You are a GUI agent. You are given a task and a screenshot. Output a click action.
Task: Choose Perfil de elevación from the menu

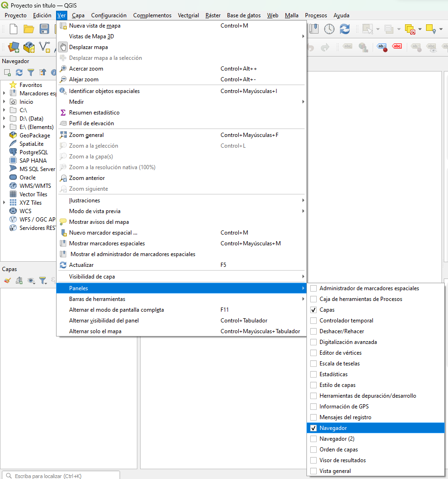[x=182, y=123]
